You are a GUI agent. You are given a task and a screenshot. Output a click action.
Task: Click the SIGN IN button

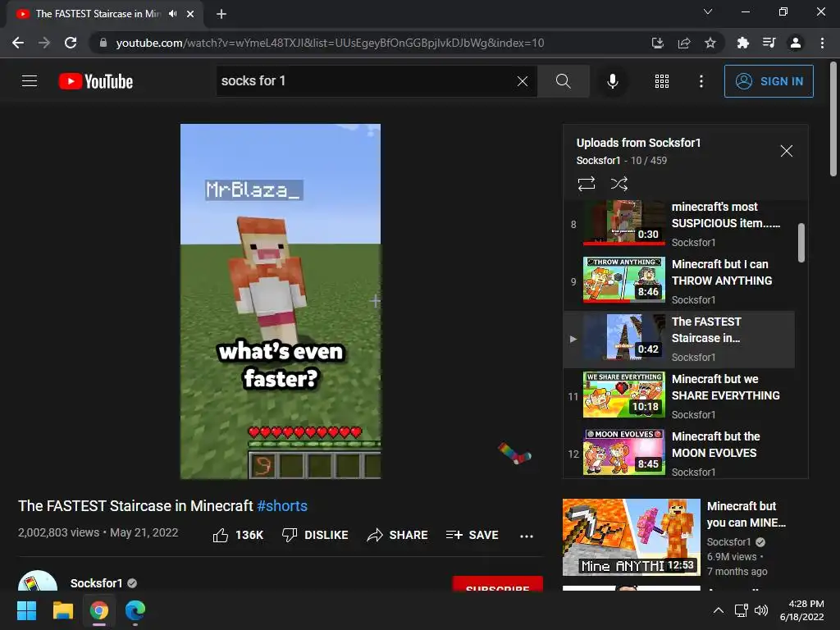coord(769,81)
